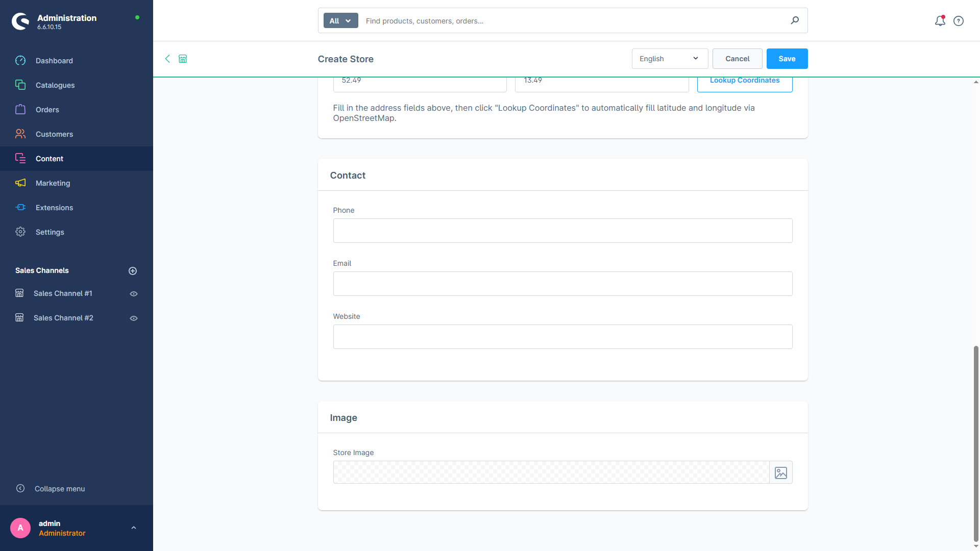Focus the Phone input field
The height and width of the screenshot is (551, 980).
point(562,231)
